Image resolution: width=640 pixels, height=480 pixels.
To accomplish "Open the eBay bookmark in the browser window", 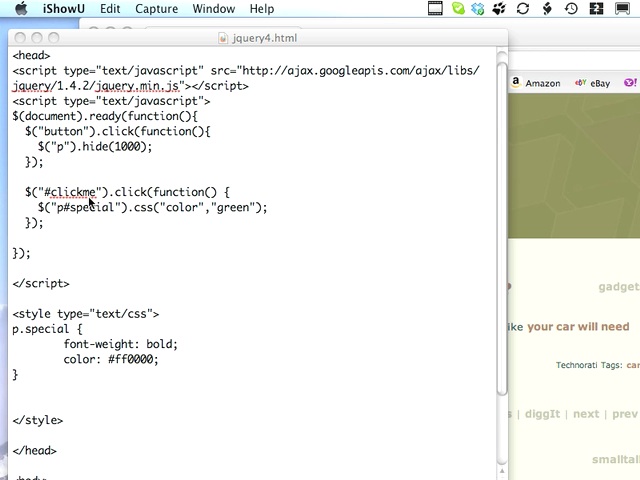I will tap(592, 83).
